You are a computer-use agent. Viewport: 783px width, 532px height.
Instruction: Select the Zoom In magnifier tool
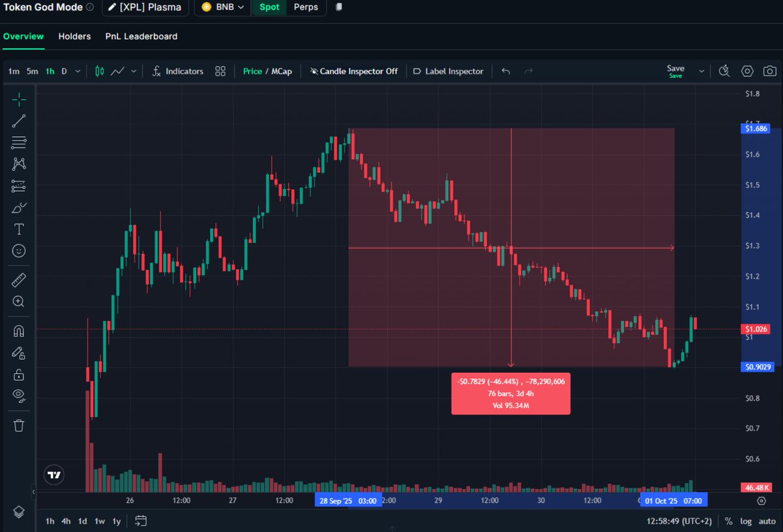pyautogui.click(x=18, y=301)
